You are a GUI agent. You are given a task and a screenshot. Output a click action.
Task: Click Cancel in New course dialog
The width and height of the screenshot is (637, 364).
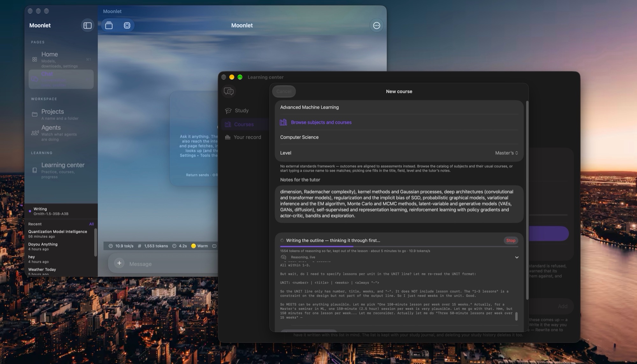[x=284, y=92]
